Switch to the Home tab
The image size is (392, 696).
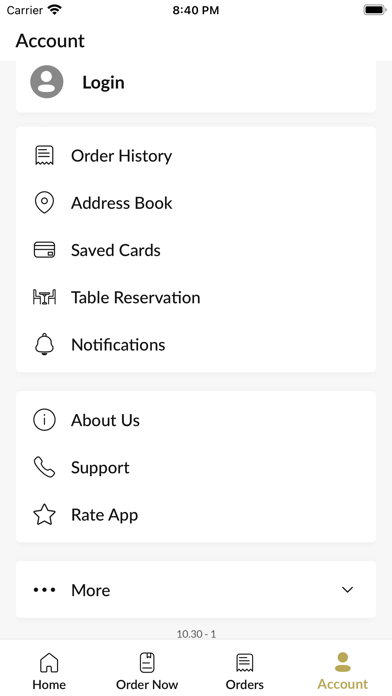pyautogui.click(x=49, y=671)
